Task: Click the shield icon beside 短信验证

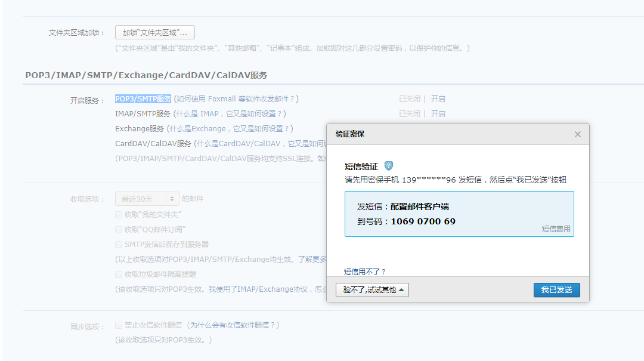Action: coord(389,166)
